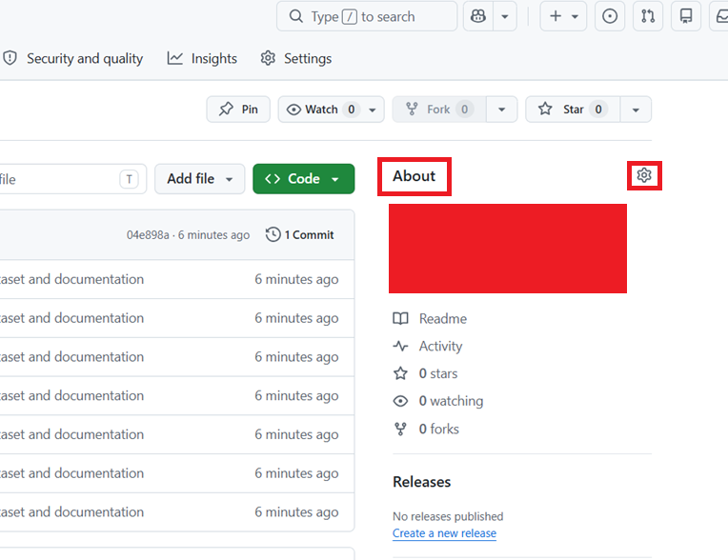Open the Issues icon in header
This screenshot has height=560, width=728.
(610, 16)
